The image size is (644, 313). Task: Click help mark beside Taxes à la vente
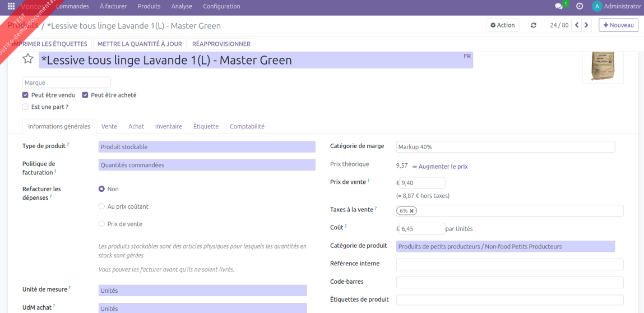(x=376, y=208)
